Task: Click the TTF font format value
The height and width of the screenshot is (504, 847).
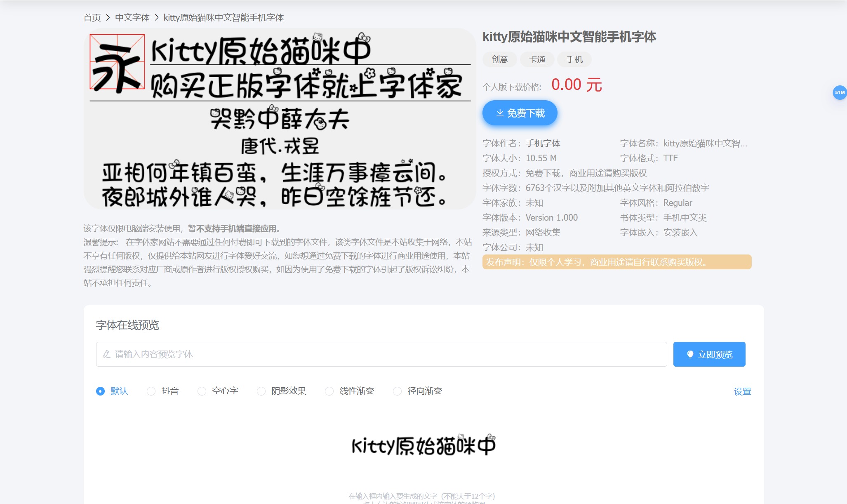Action: (x=671, y=158)
